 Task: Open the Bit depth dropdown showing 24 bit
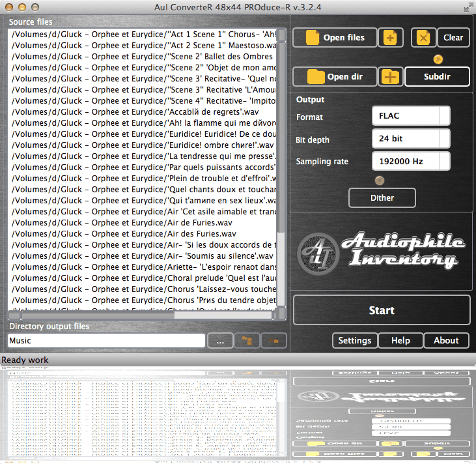point(411,139)
